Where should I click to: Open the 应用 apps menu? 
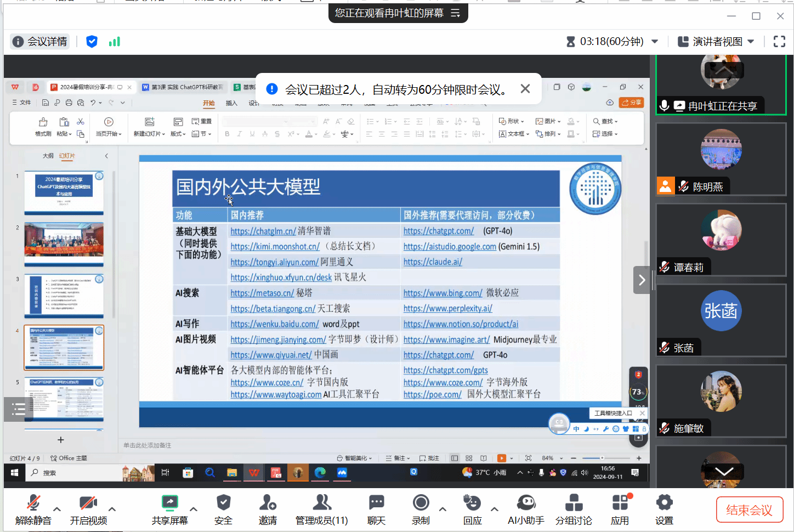[620, 503]
